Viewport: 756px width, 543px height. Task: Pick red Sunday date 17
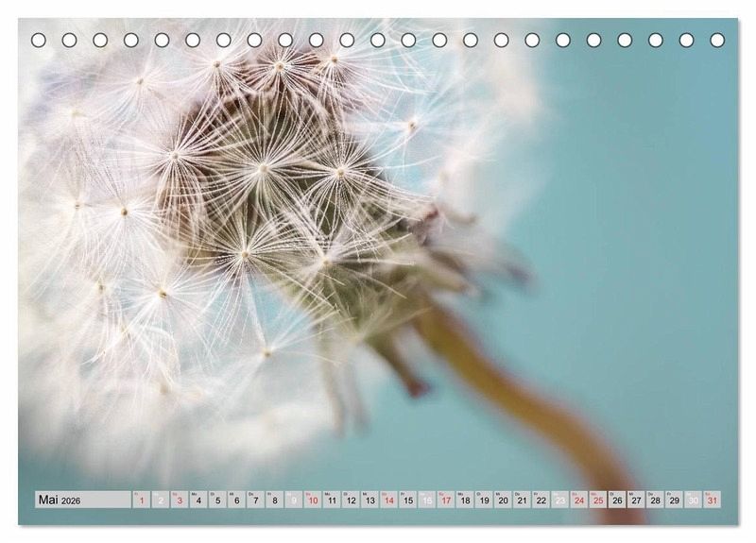(445, 501)
